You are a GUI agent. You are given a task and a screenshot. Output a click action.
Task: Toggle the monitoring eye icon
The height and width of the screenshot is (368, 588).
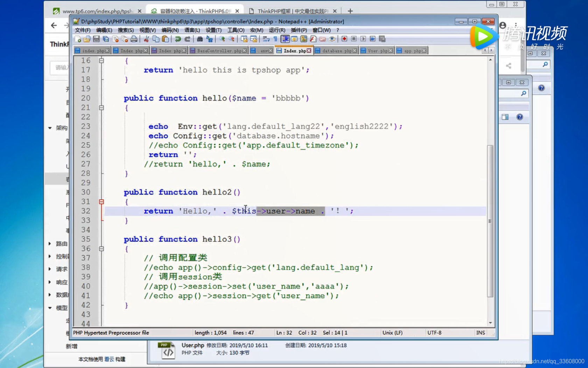tap(332, 39)
